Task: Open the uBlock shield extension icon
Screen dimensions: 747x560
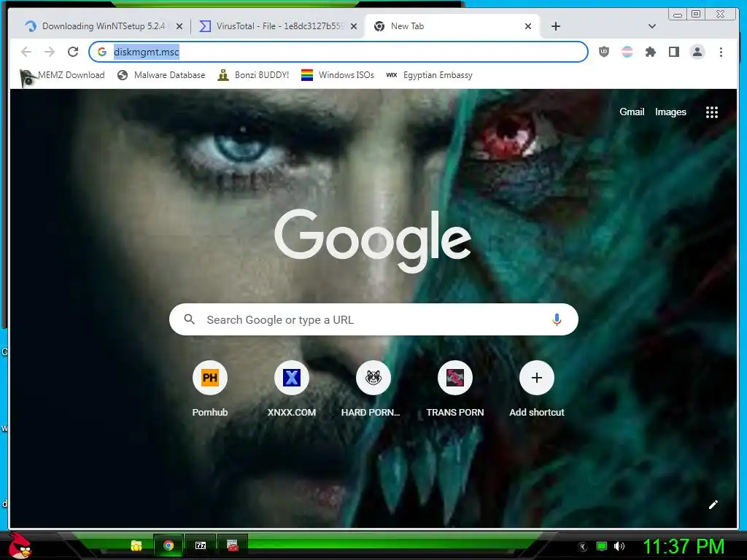Action: click(603, 52)
